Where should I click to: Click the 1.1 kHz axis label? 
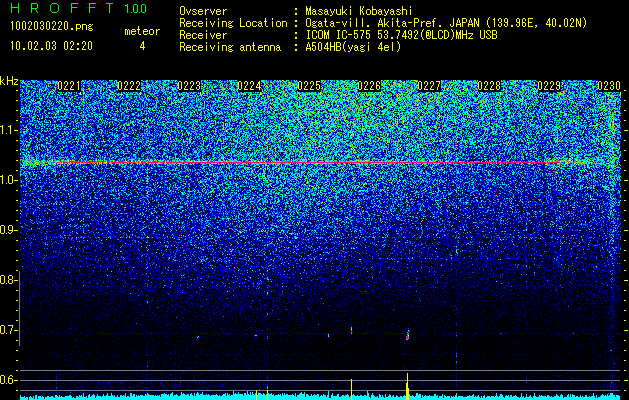[7, 130]
